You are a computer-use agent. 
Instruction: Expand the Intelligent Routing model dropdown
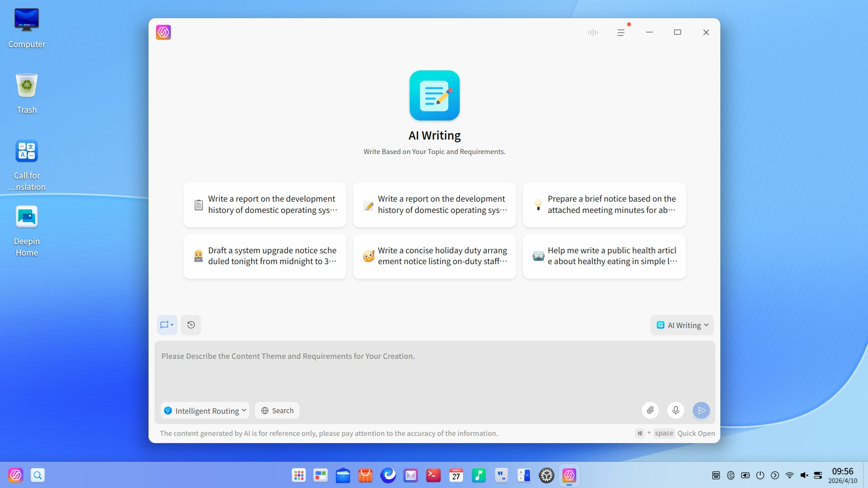(205, 411)
